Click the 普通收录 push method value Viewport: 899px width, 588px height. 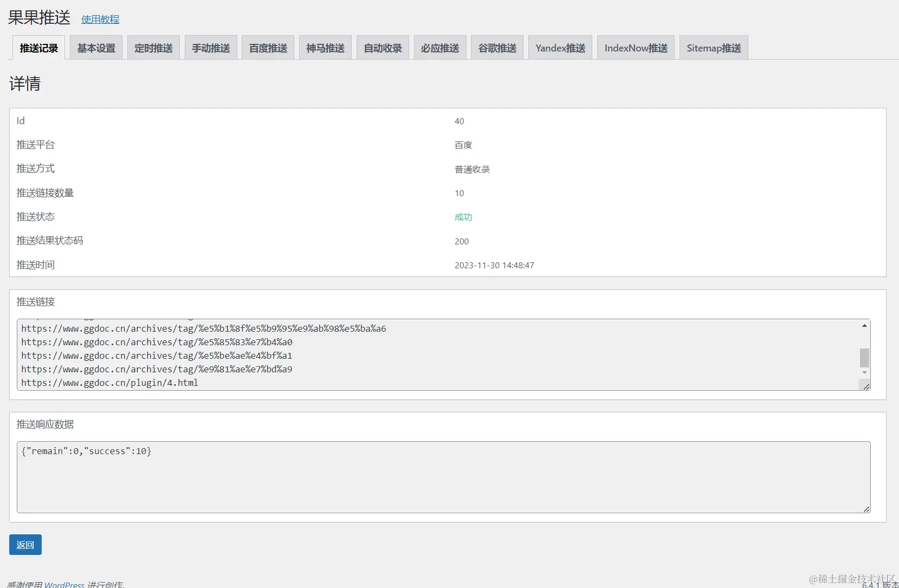pyautogui.click(x=472, y=170)
